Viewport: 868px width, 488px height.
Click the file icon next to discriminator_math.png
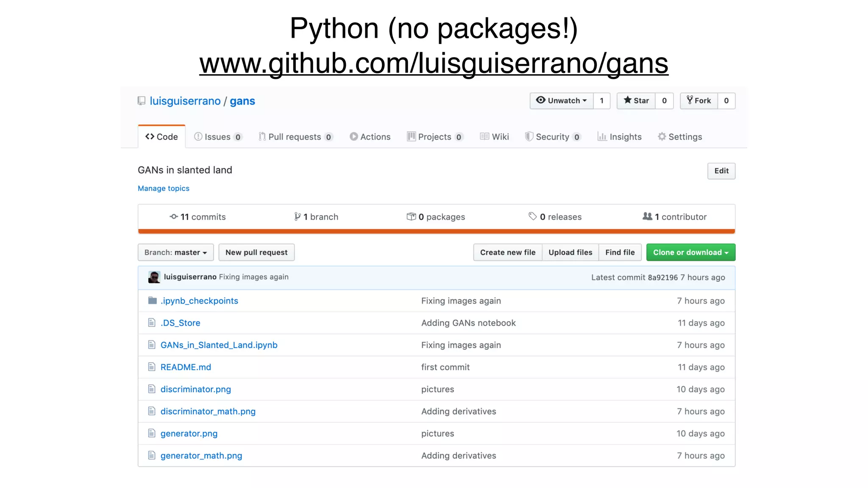pyautogui.click(x=152, y=411)
